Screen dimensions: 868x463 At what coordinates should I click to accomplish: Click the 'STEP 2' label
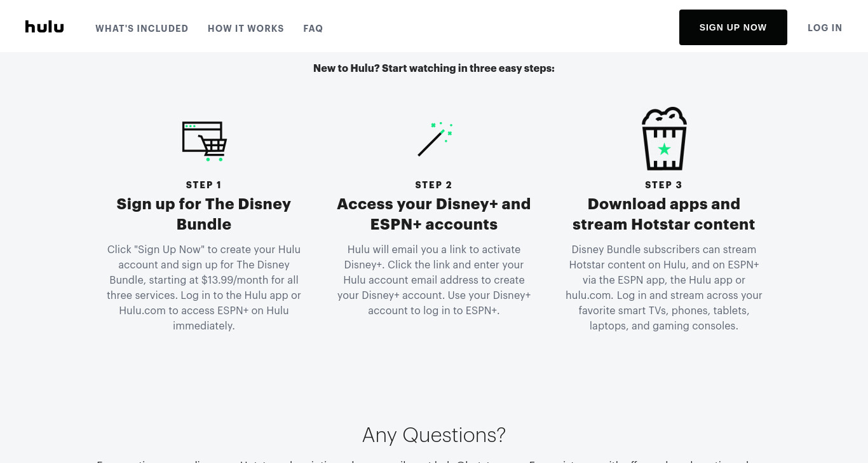434,185
